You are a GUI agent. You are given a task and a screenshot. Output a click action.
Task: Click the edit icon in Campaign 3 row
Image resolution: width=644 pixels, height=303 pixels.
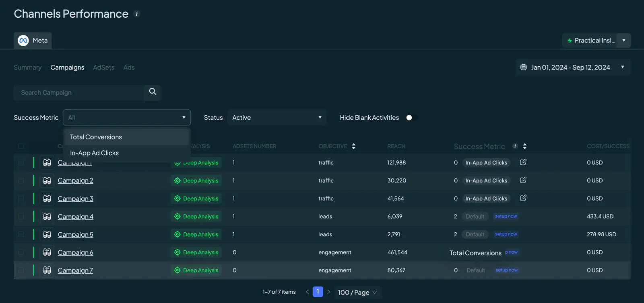[x=523, y=198]
